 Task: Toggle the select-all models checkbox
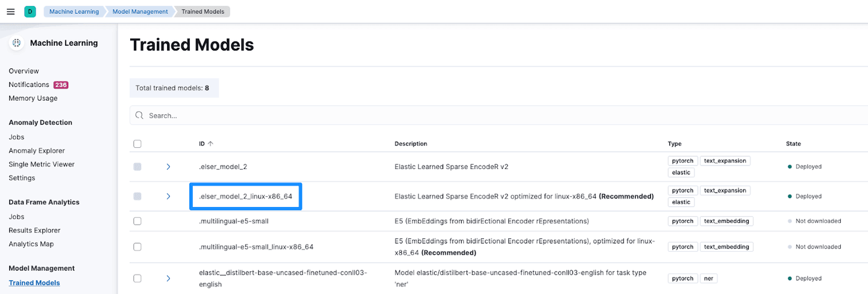(137, 144)
